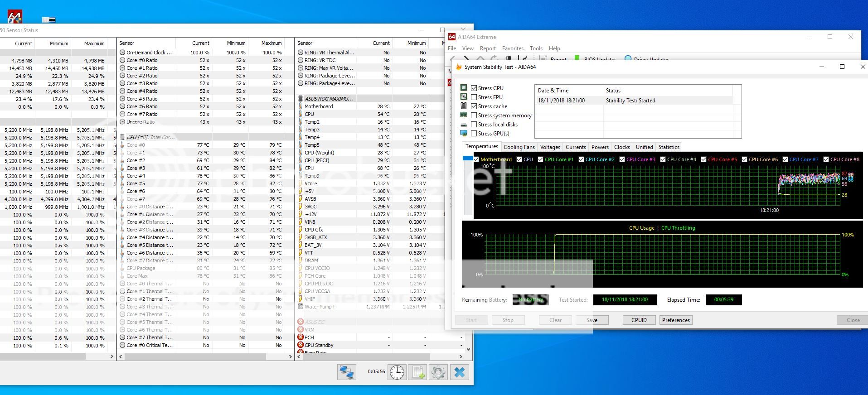Stop the stability test

[508, 320]
